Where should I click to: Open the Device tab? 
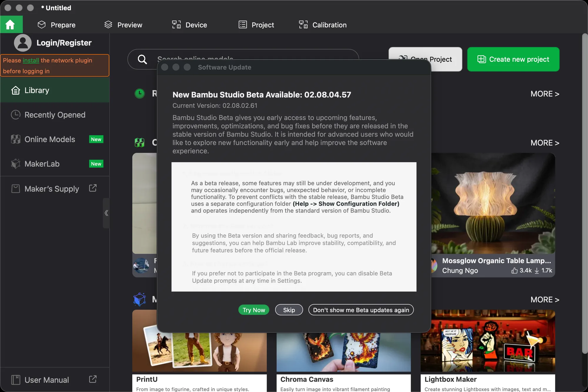click(189, 25)
